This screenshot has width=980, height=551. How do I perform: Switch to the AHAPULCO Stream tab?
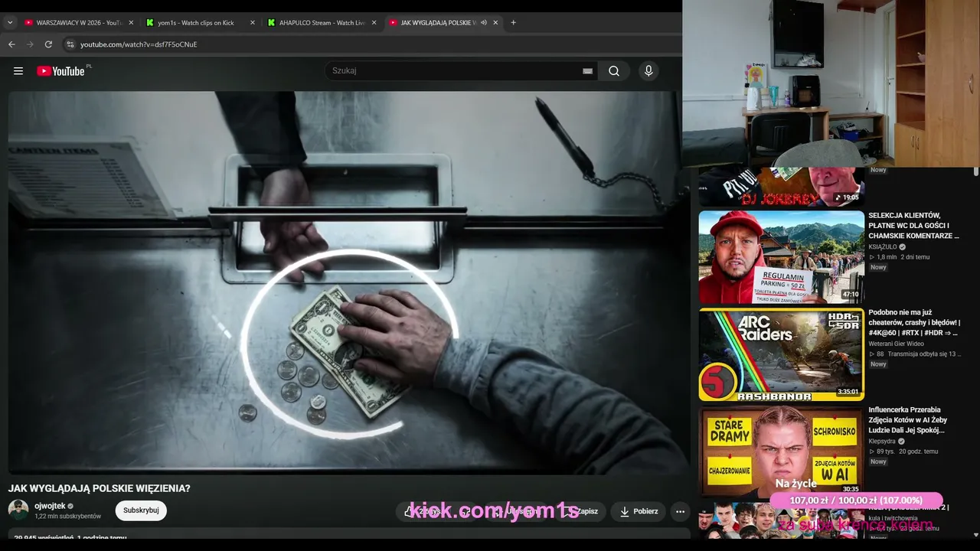321,22
